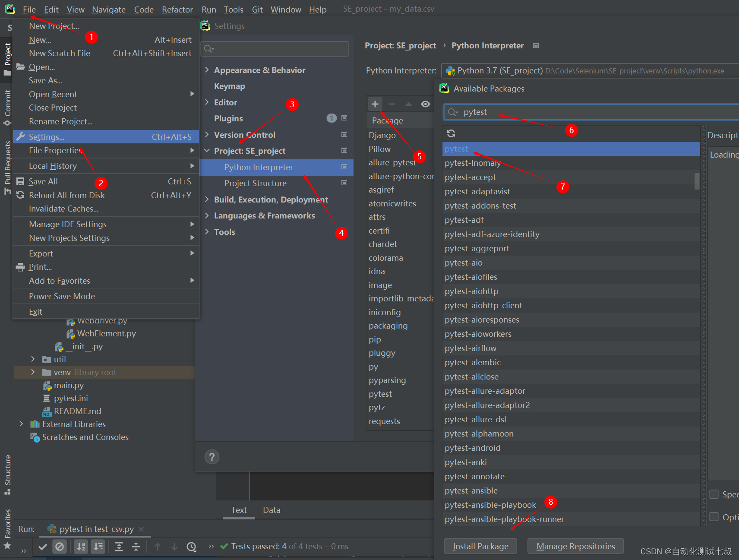Expand the Tools settings section
The height and width of the screenshot is (560, 739).
(207, 231)
